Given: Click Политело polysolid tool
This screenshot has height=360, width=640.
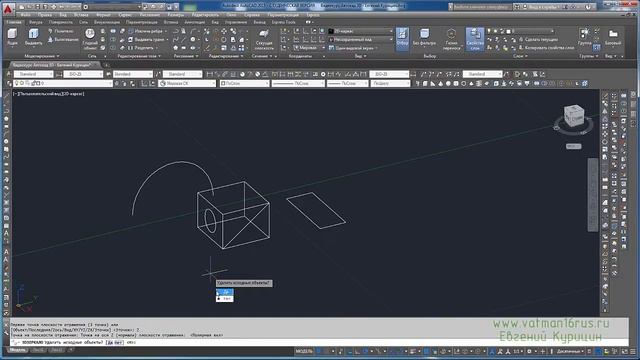Looking at the screenshot, I should coord(61,31).
